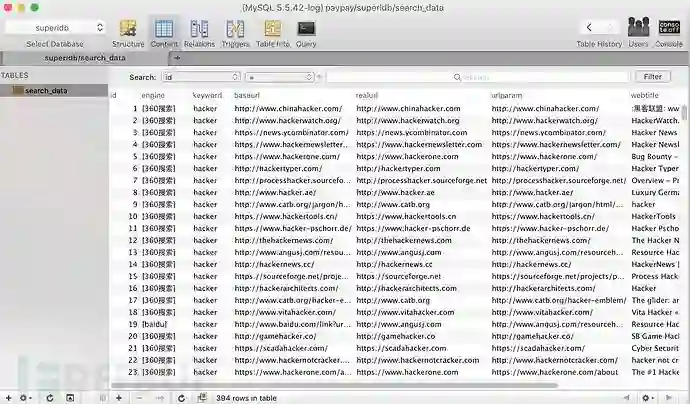
Task: Select realurl cell http://processhacker.sourceforge.net
Action: (422, 180)
